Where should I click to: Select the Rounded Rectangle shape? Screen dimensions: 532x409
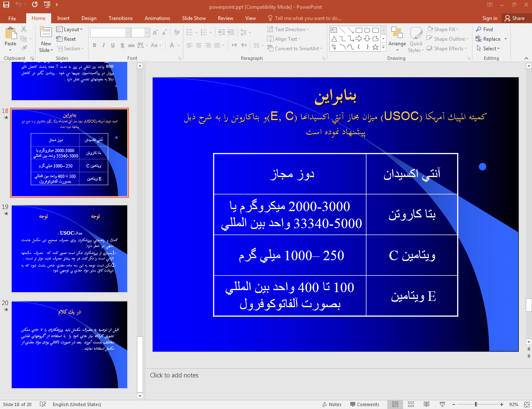(x=376, y=30)
